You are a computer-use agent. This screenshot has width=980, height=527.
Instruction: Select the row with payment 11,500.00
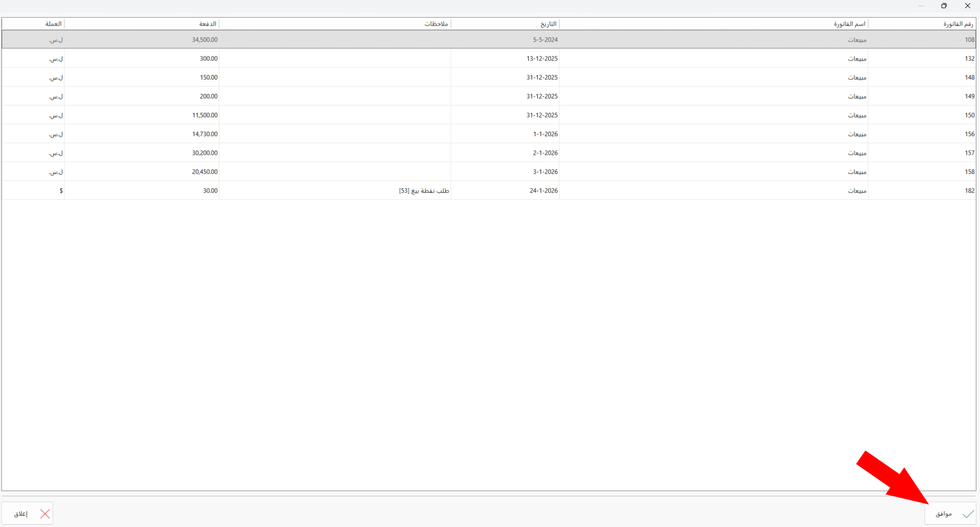point(489,115)
